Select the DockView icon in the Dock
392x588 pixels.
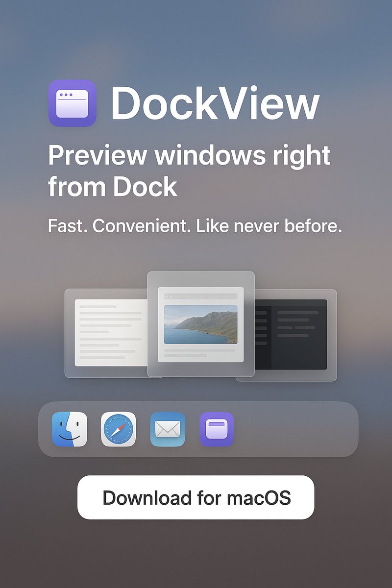[216, 431]
